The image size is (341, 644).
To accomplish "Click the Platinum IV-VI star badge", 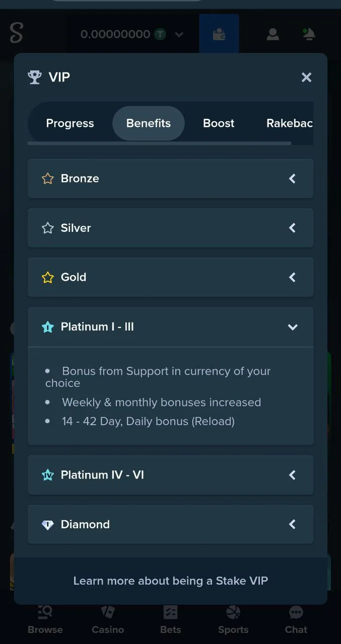I will (x=48, y=475).
